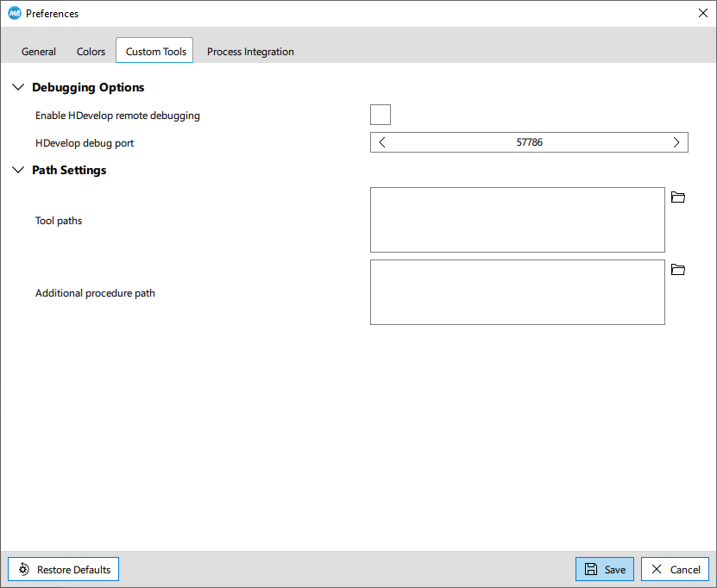Enable HDevelop remote debugging checkbox

pyautogui.click(x=381, y=115)
